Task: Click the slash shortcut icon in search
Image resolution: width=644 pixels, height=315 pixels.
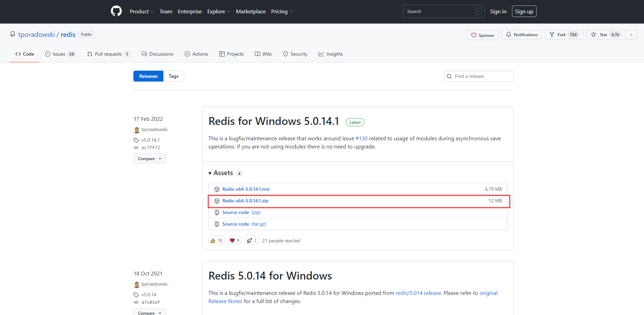Action: coord(478,11)
